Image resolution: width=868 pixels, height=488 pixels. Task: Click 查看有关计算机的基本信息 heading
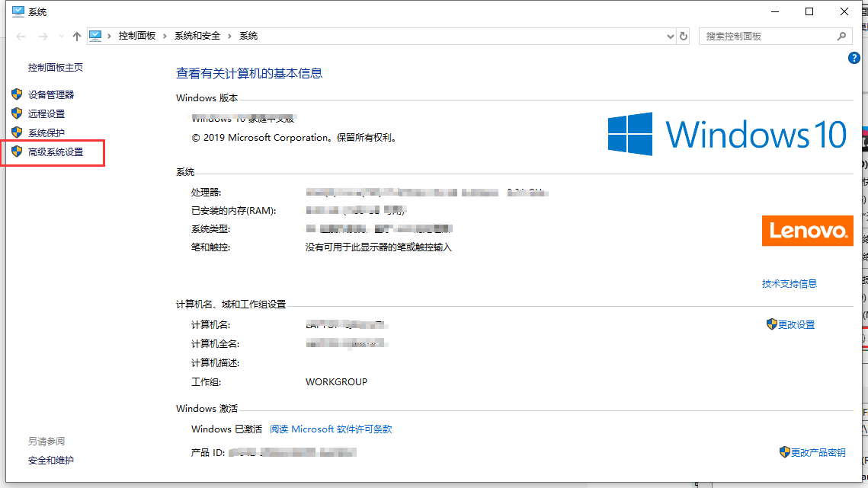click(249, 74)
